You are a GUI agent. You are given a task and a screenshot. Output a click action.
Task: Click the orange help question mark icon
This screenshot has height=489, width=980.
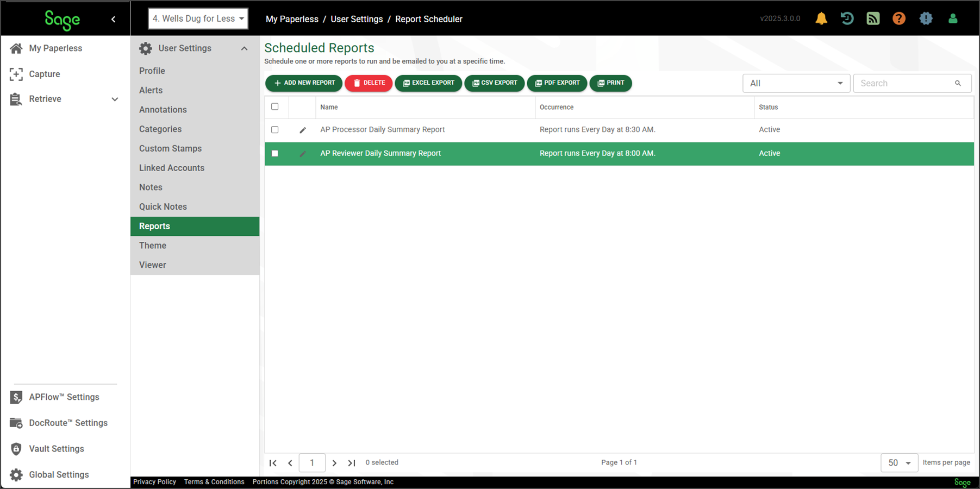(x=899, y=18)
